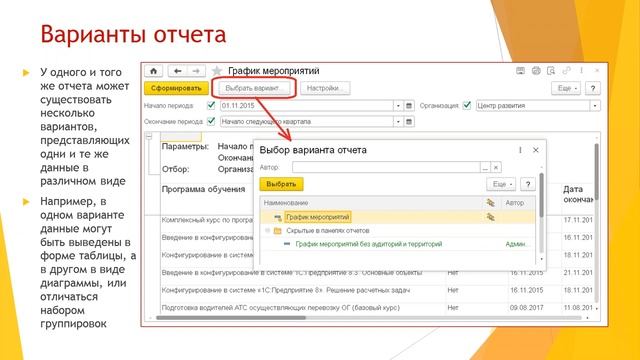This screenshot has width=640, height=360.
Task: Open the Окончание периода dropdown arrow
Action: click(x=398, y=122)
